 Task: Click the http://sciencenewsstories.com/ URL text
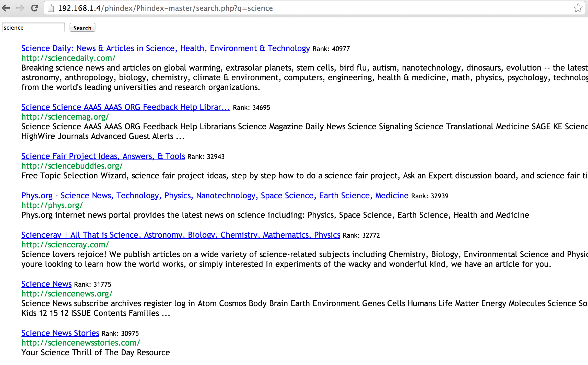pyautogui.click(x=81, y=343)
